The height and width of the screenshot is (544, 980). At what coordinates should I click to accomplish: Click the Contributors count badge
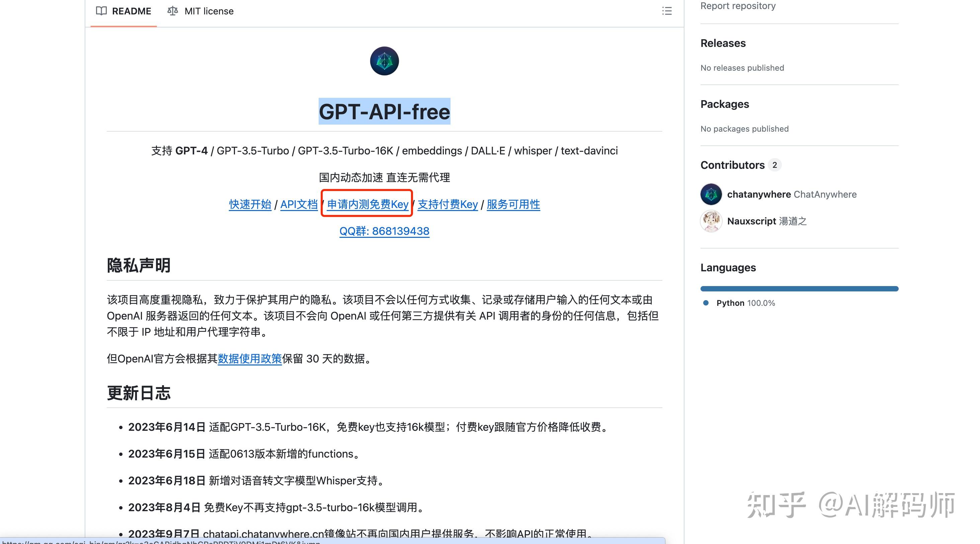[x=775, y=165]
